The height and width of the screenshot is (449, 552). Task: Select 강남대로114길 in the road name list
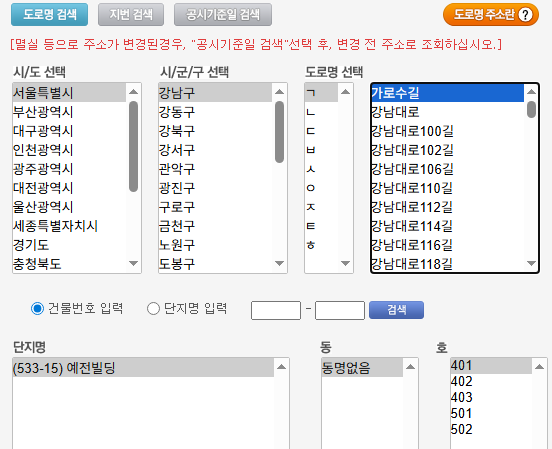[447, 226]
